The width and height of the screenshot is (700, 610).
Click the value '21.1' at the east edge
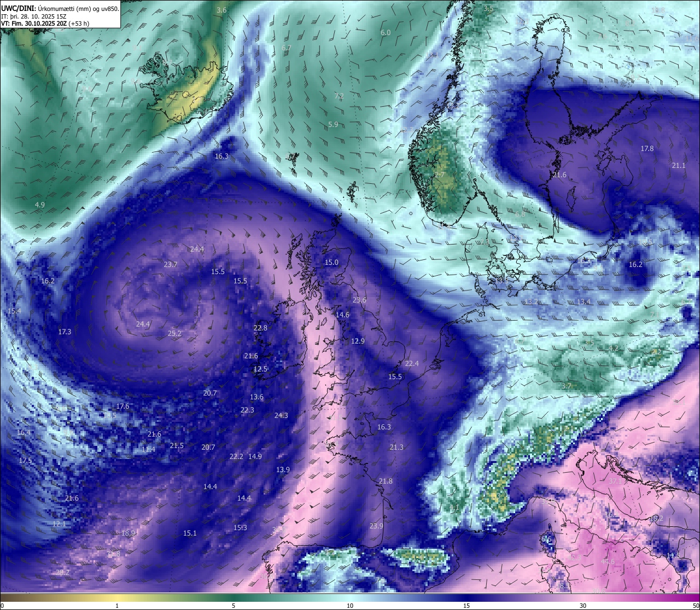point(678,165)
